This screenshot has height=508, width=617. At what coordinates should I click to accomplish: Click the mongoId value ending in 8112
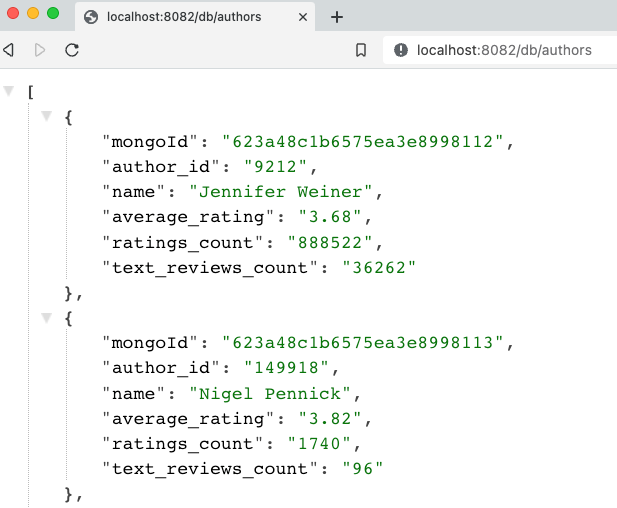tap(362, 142)
